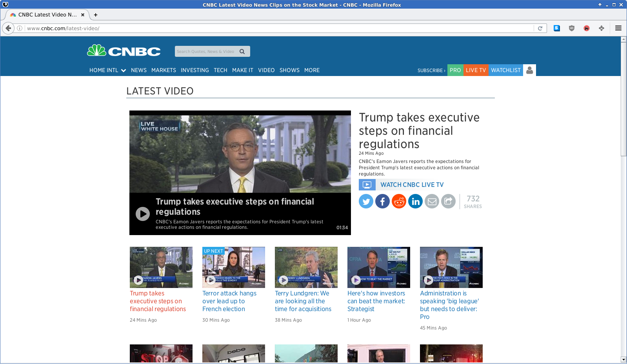Click the blue S extension icon

point(557,28)
